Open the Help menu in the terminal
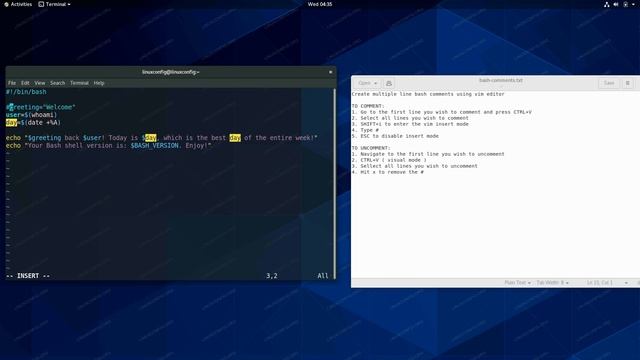This screenshot has height=360, width=640. 99,83
